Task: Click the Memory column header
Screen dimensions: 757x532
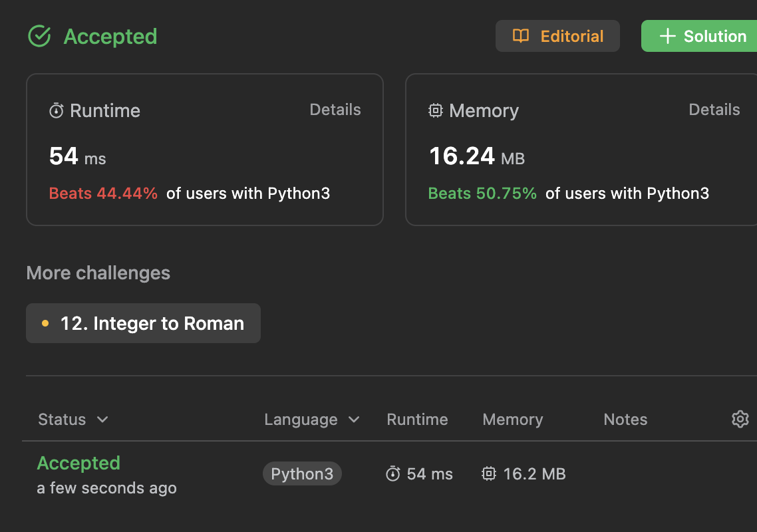Action: [x=513, y=420]
